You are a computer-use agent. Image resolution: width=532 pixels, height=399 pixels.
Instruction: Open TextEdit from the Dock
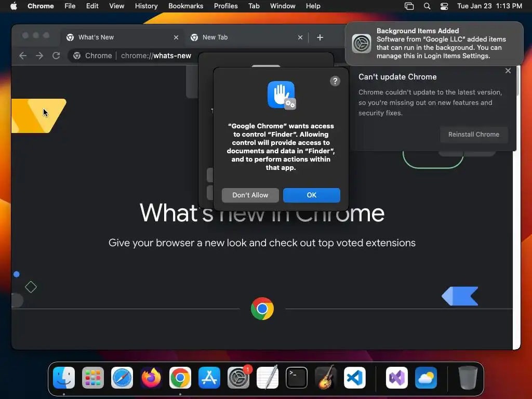(x=268, y=378)
